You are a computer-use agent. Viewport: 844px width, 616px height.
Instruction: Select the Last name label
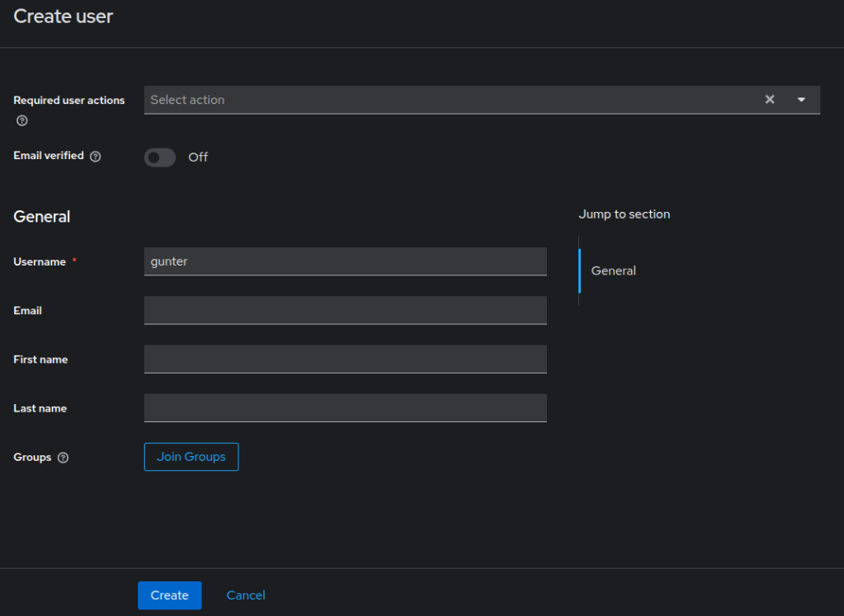pyautogui.click(x=40, y=408)
